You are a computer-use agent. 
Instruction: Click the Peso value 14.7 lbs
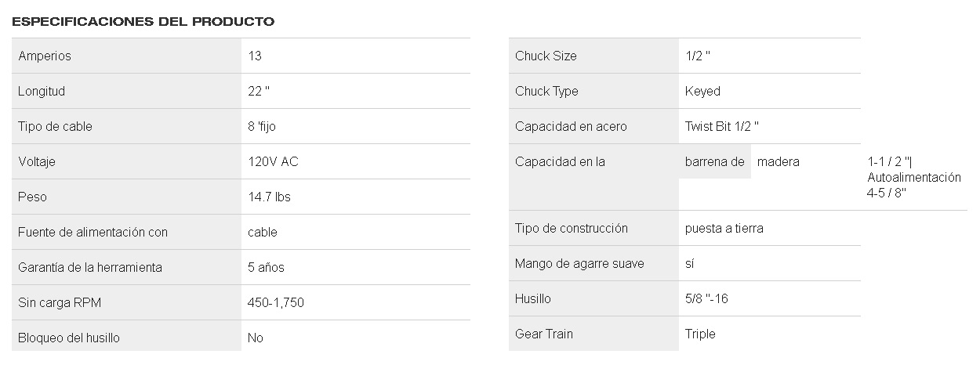click(269, 197)
